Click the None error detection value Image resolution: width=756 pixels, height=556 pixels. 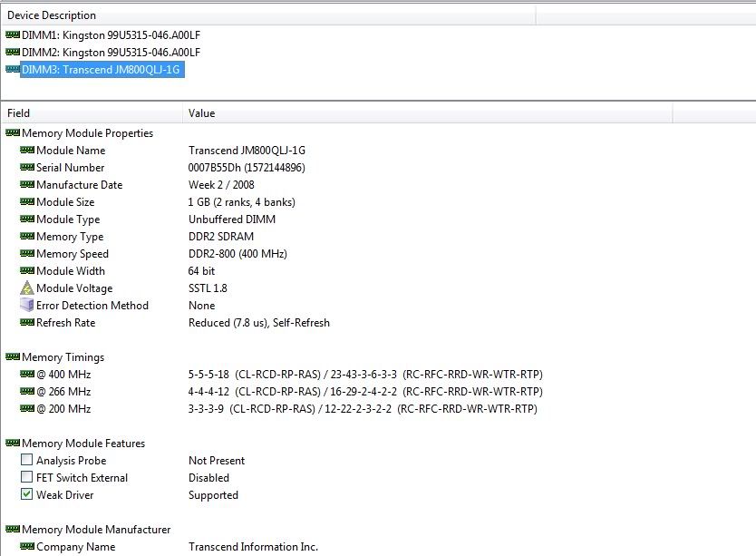coord(201,306)
